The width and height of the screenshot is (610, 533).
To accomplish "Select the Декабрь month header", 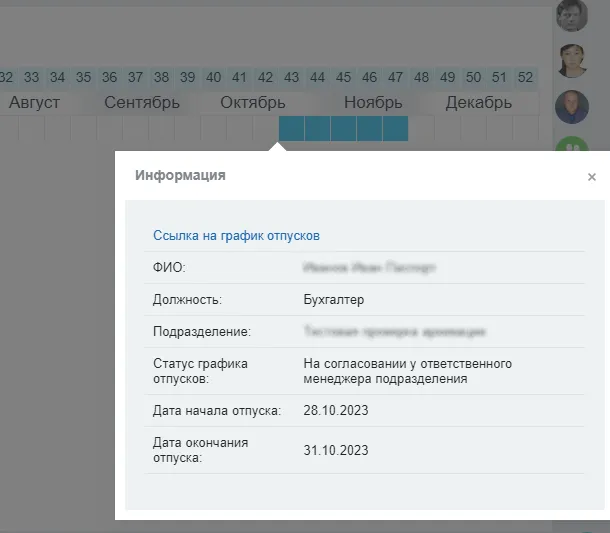I will click(478, 102).
